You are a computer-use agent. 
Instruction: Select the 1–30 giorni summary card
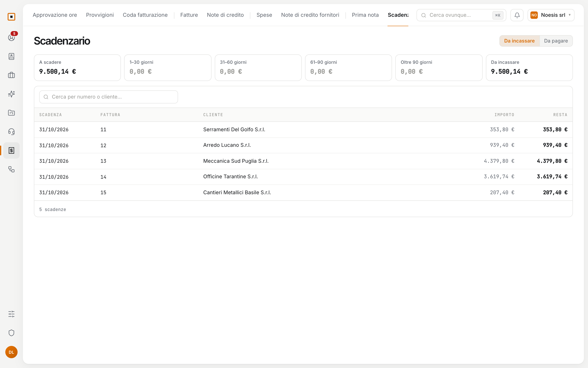pos(168,68)
